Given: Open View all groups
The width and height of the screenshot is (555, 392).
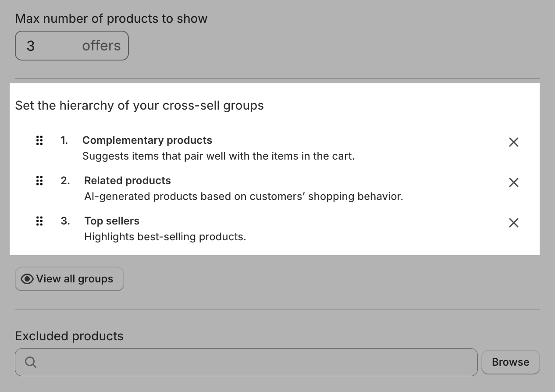Looking at the screenshot, I should 70,279.
